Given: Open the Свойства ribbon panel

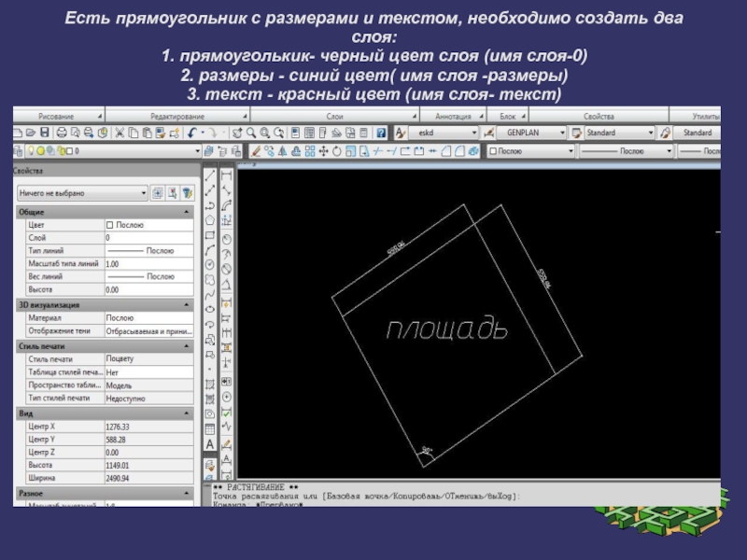Looking at the screenshot, I should point(599,116).
